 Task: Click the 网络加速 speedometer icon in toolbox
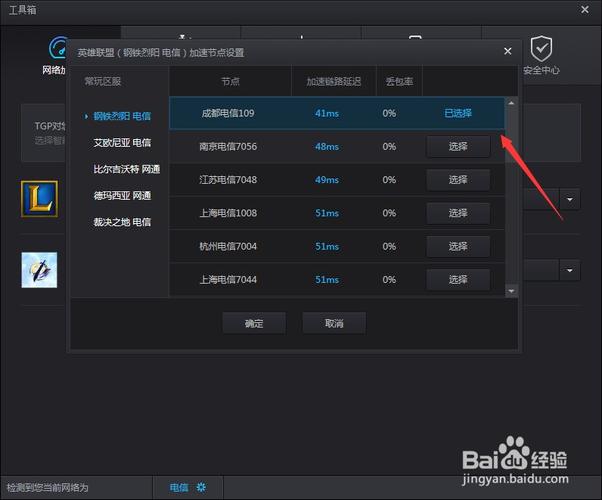58,48
